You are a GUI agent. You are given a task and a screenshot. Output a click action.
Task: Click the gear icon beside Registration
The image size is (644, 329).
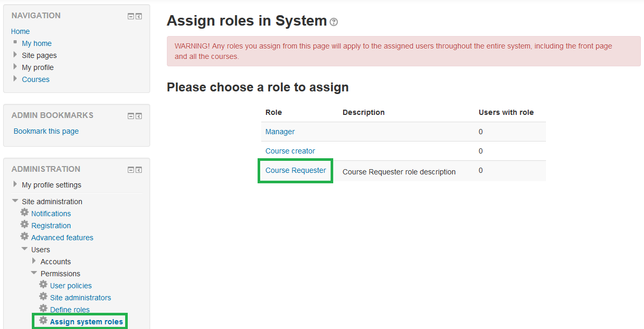pos(25,225)
